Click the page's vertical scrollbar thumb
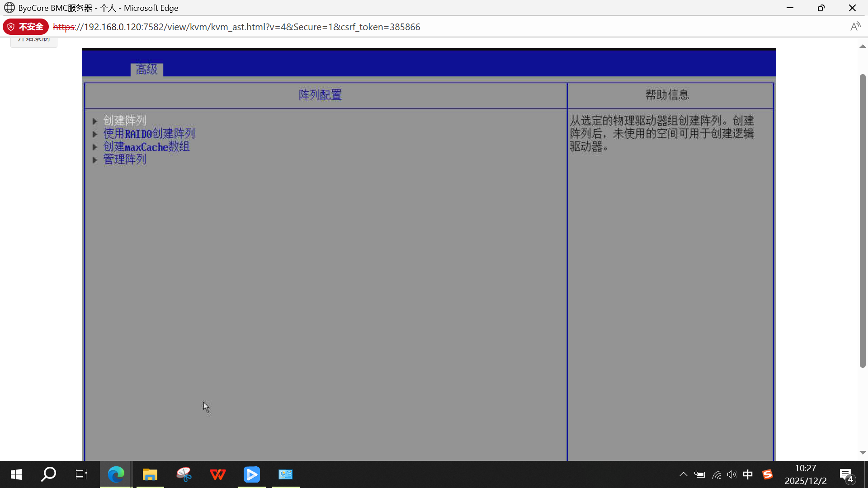868x488 pixels. coord(863,221)
